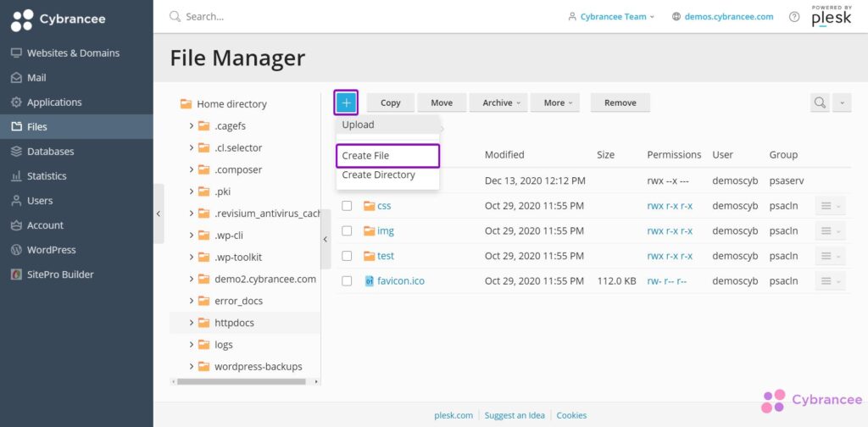Select Files in the sidebar
868x427 pixels.
(76, 127)
